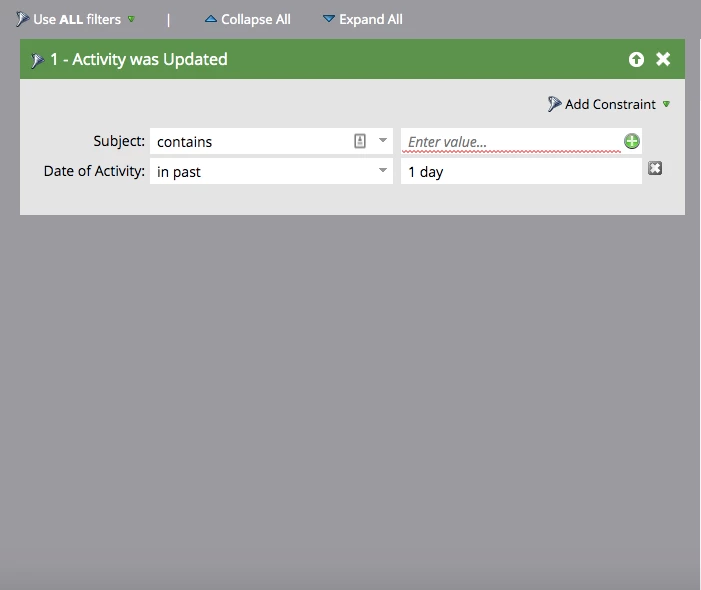Click the Add Constraint funnel icon

click(554, 104)
